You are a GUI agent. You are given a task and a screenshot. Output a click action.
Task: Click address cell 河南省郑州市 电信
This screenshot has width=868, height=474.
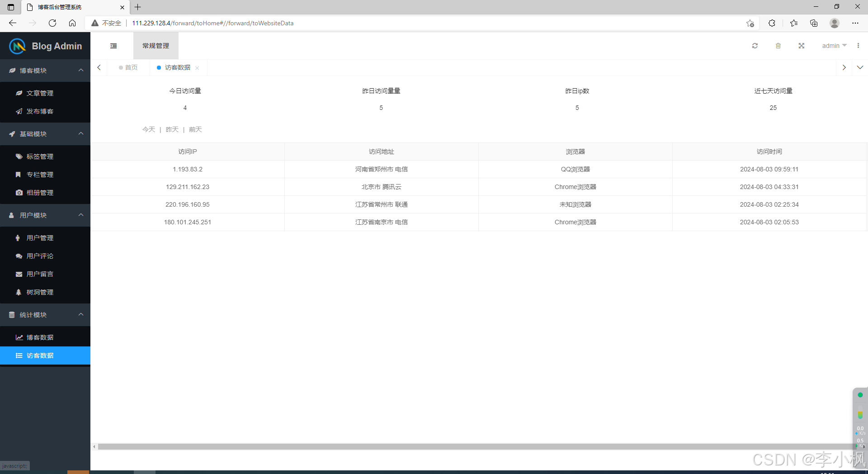tap(382, 169)
